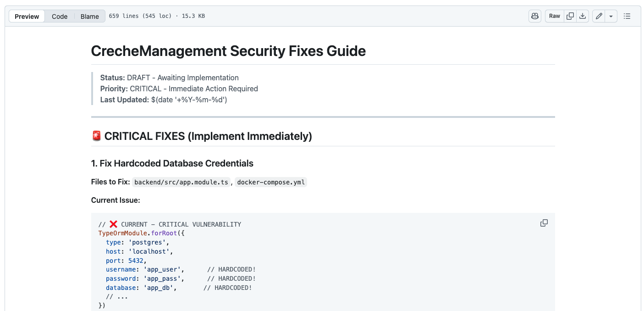Image resolution: width=644 pixels, height=311 pixels.
Task: Edit this file pencil icon
Action: (599, 16)
